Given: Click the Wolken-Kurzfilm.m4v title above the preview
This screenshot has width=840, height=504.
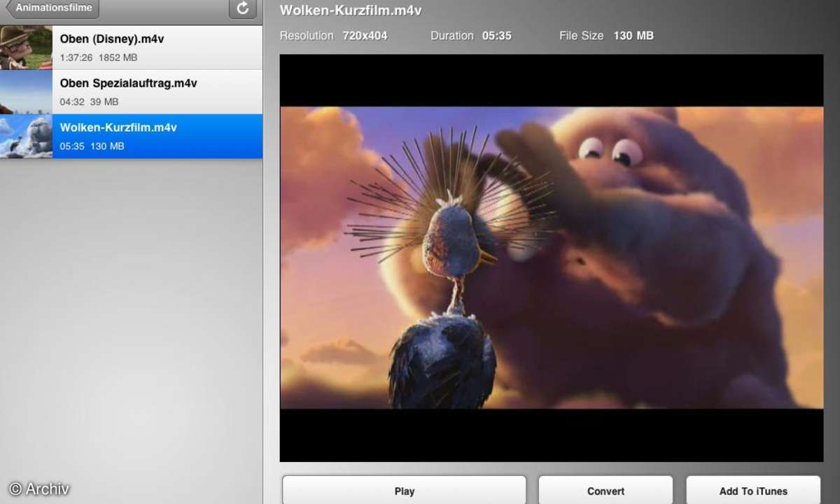Looking at the screenshot, I should pos(351,10).
